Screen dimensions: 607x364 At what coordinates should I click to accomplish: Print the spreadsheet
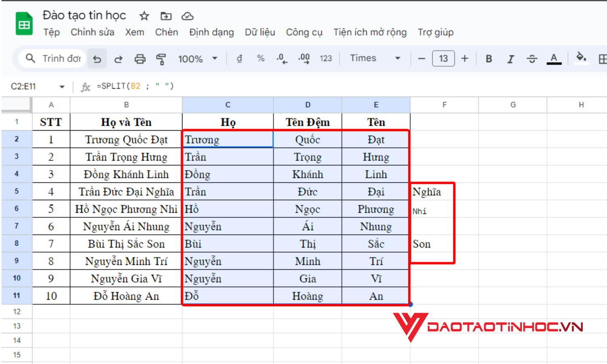click(140, 59)
